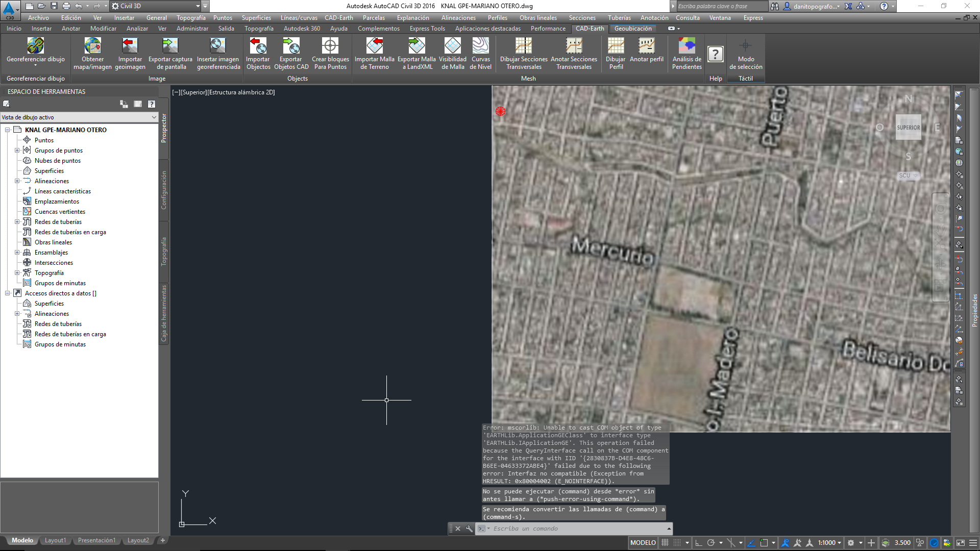Image resolution: width=980 pixels, height=551 pixels.
Task: Toggle grid display in status bar
Action: [665, 543]
